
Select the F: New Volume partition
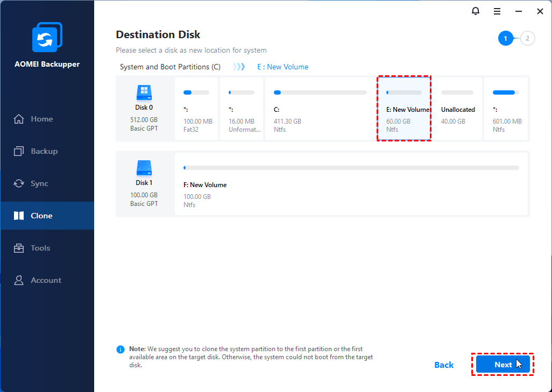pos(351,184)
